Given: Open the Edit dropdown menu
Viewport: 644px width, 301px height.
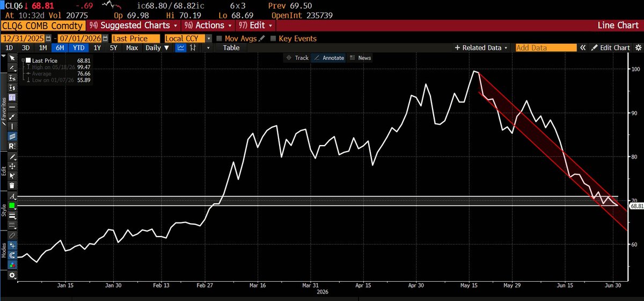Looking at the screenshot, I should pyautogui.click(x=255, y=25).
